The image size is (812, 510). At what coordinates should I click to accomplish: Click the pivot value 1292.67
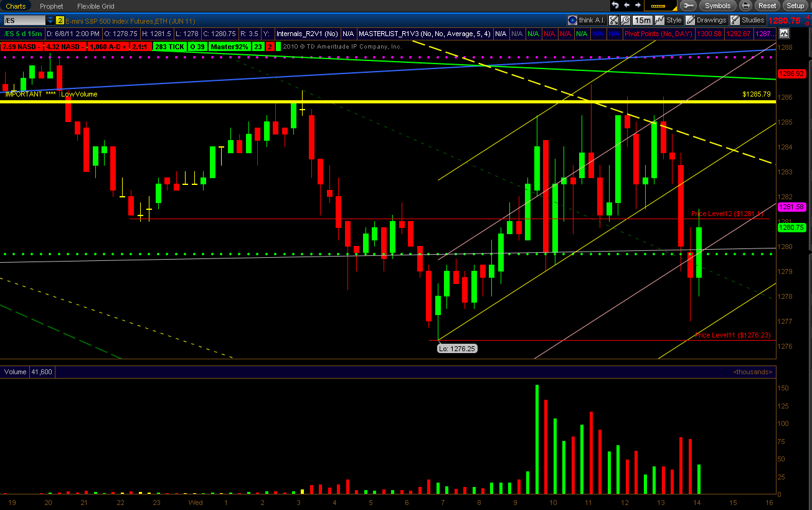click(x=738, y=34)
